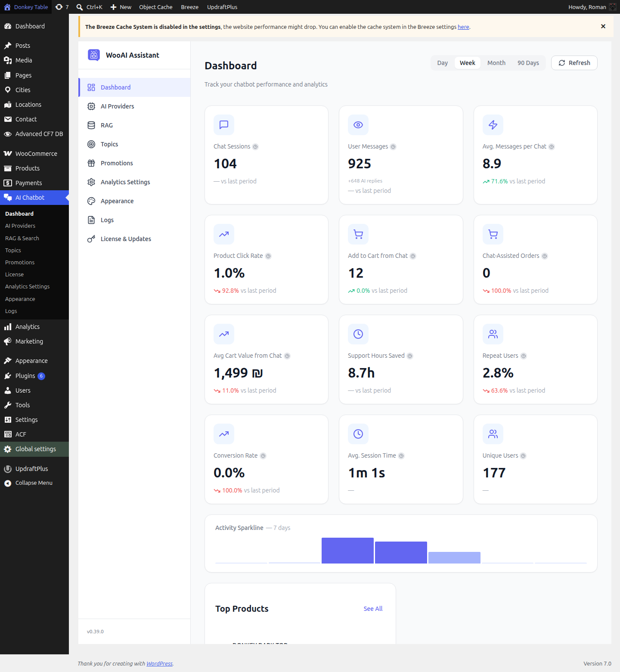This screenshot has width=620, height=672.
Task: Select the Week period tab
Action: point(468,63)
